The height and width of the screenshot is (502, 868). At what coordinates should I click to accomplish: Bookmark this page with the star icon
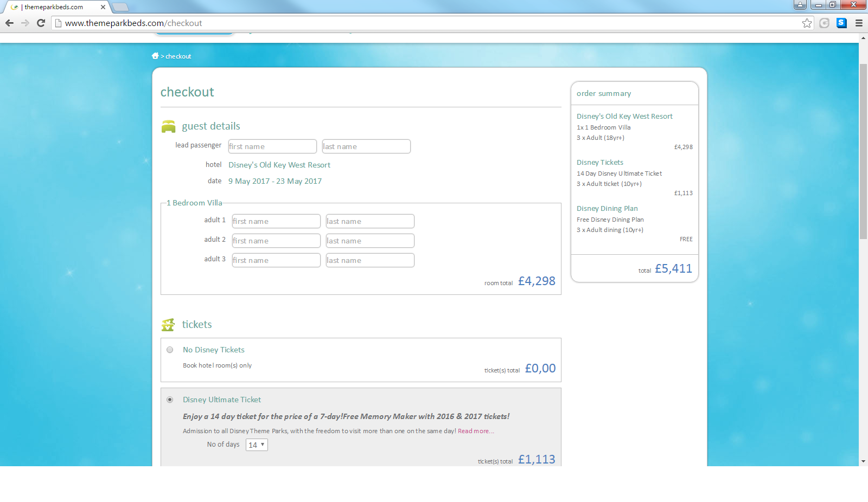pos(807,23)
